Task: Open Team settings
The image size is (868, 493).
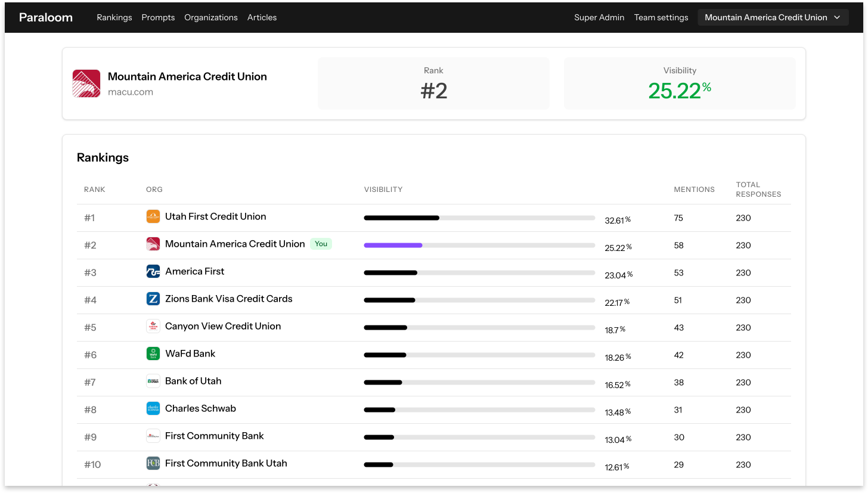Action: click(x=661, y=17)
